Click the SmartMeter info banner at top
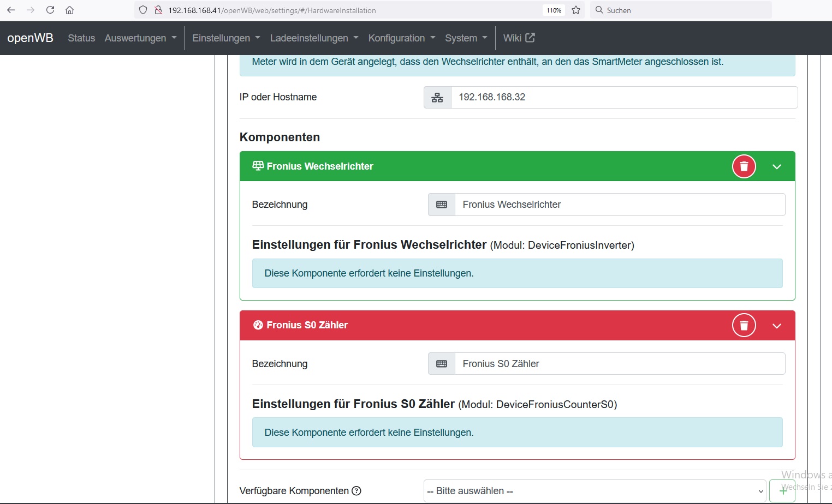Screen dimensions: 832x504 517,64
